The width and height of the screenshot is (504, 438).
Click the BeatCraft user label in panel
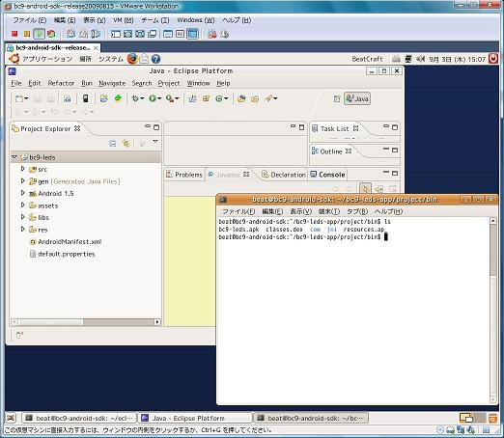[x=367, y=59]
